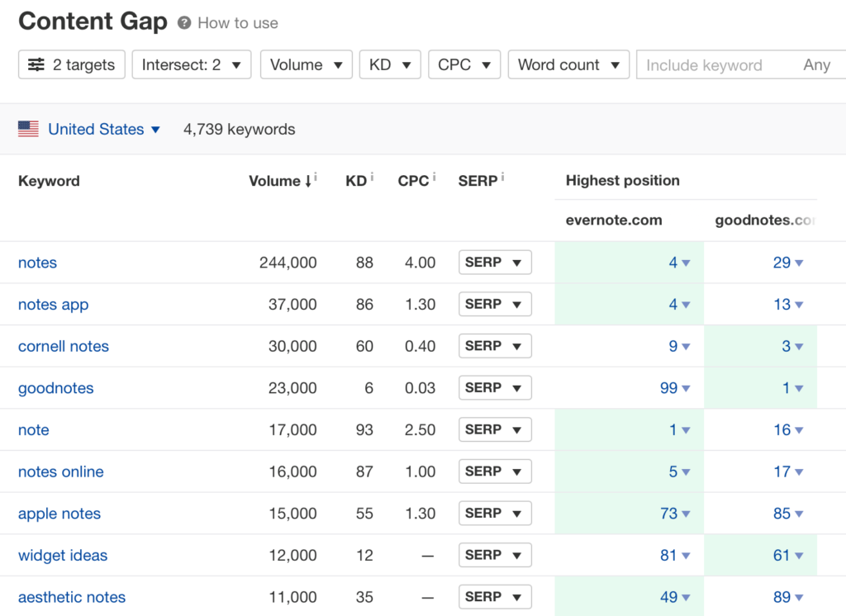Open evernote.com position 4 for 'notes app'
Viewport: 846px width, 616px height.
pos(679,304)
